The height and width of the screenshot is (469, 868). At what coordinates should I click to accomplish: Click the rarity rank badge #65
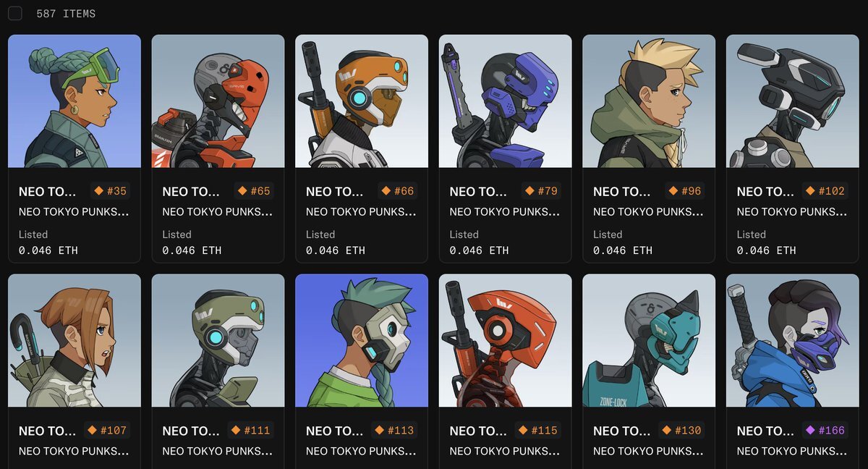[253, 191]
